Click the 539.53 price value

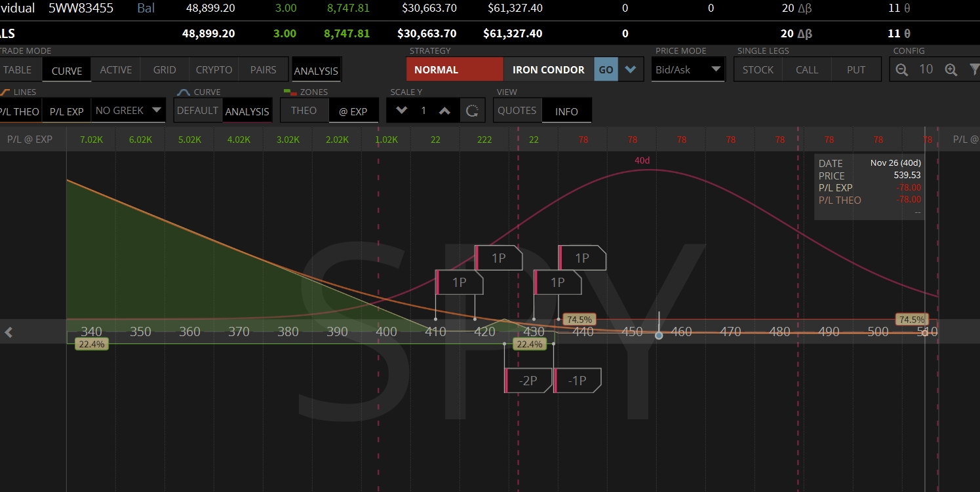[907, 176]
